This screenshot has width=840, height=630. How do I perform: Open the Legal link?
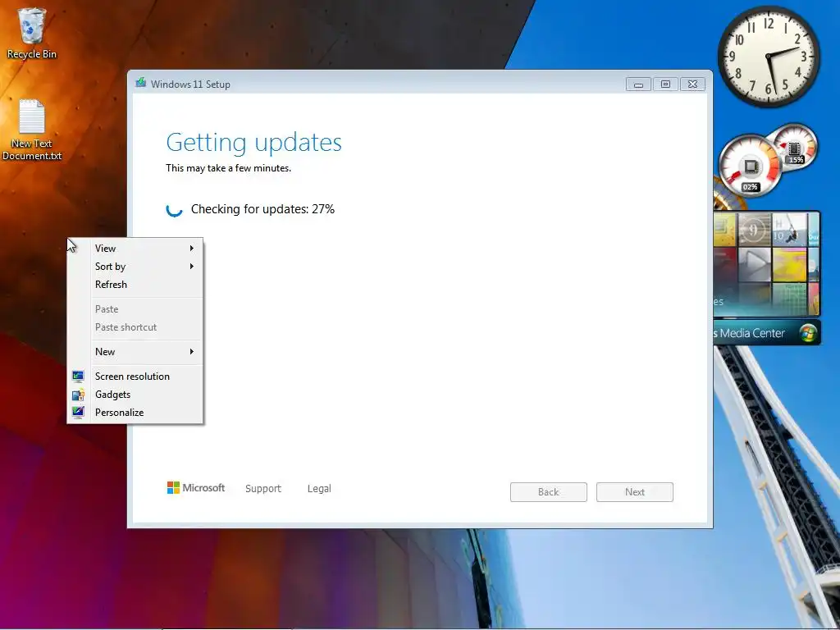point(319,489)
